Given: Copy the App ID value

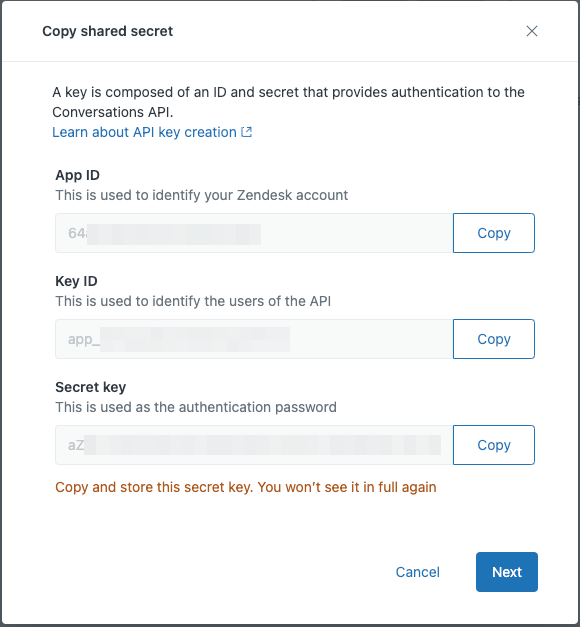Looking at the screenshot, I should (494, 233).
